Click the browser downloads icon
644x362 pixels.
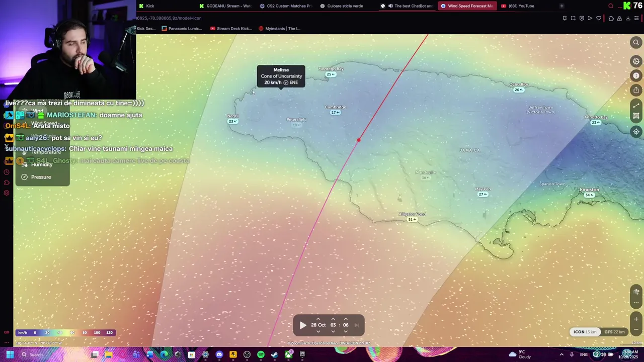click(627, 19)
